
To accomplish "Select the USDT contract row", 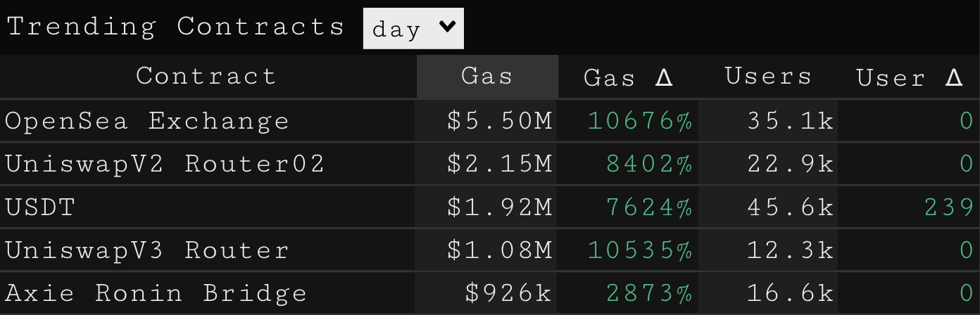I will tap(40, 207).
